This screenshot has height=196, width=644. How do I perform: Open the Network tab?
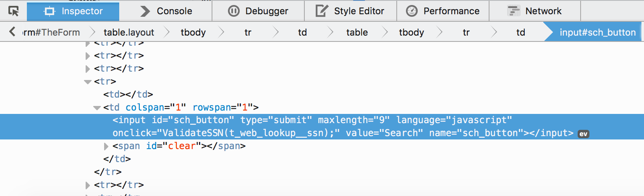[x=535, y=11]
